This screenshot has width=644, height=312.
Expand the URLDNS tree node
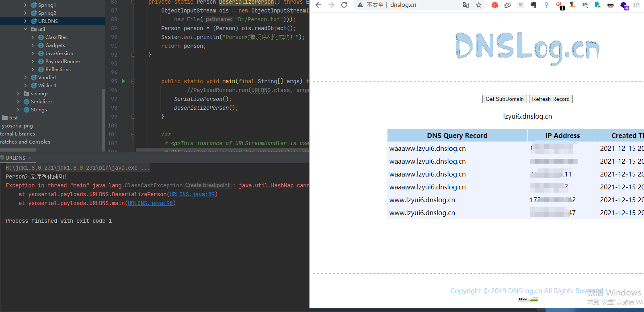[x=25, y=21]
